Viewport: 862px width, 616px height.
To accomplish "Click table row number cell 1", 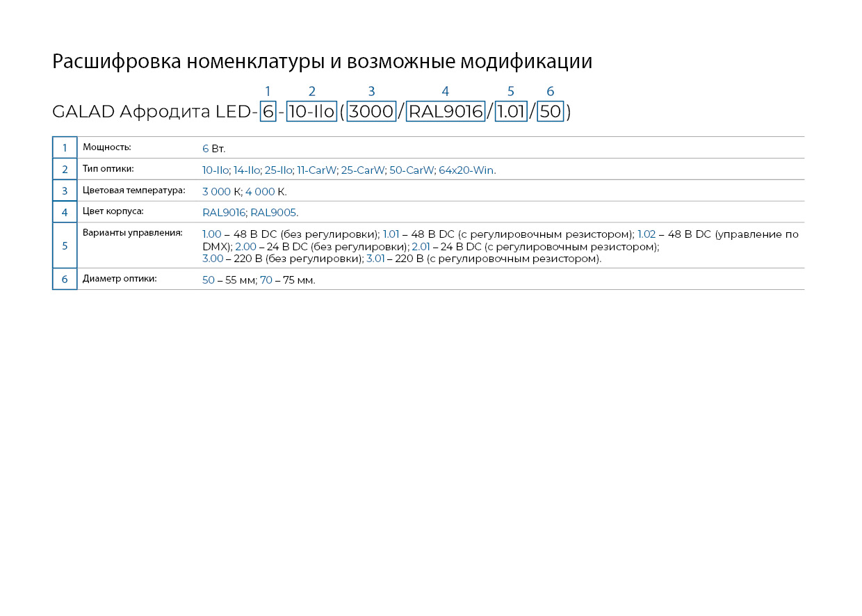I will (x=65, y=148).
